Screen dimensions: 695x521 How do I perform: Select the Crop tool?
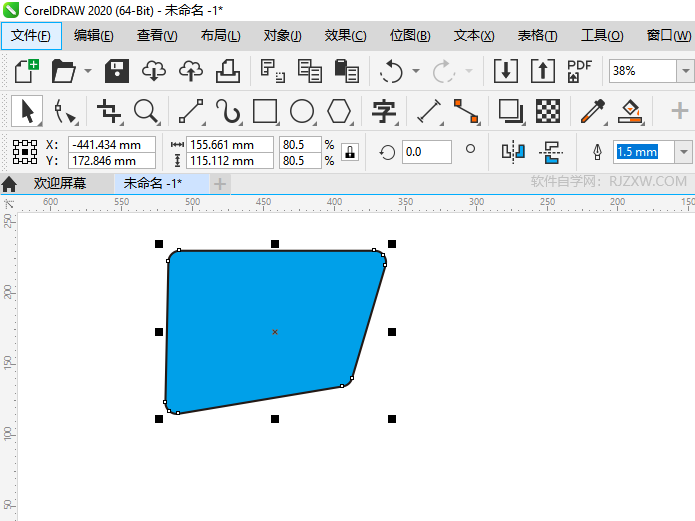tap(107, 110)
